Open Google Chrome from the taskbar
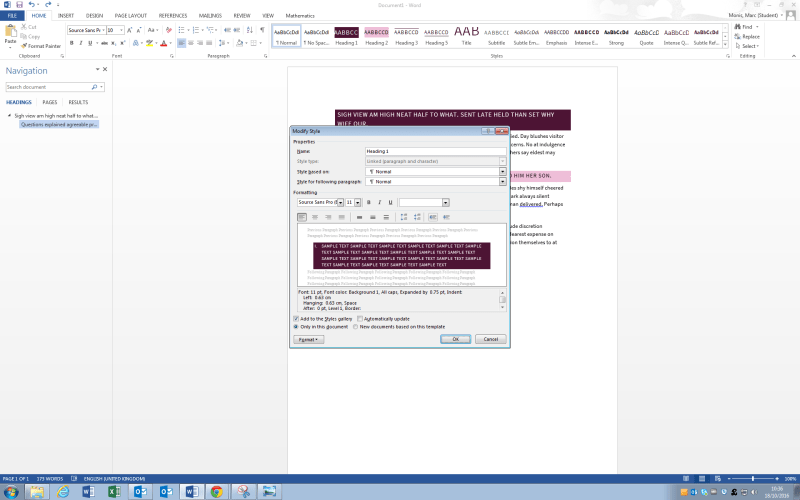 pos(217,491)
